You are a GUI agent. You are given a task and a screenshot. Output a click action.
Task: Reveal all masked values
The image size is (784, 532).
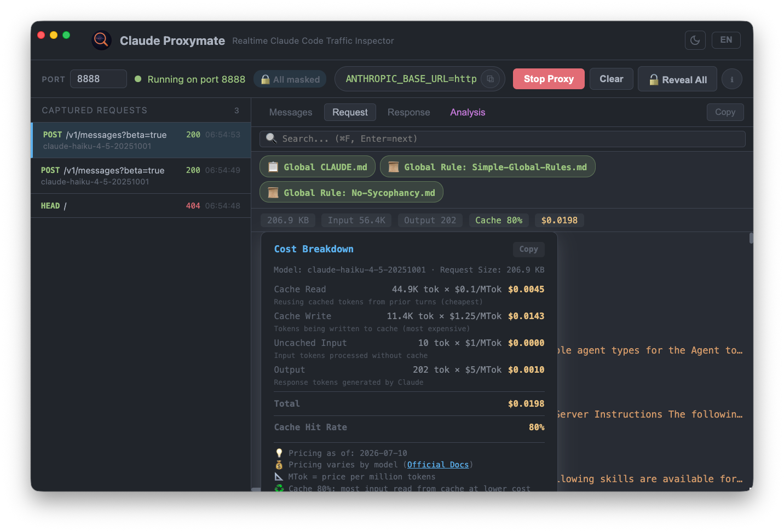(678, 79)
